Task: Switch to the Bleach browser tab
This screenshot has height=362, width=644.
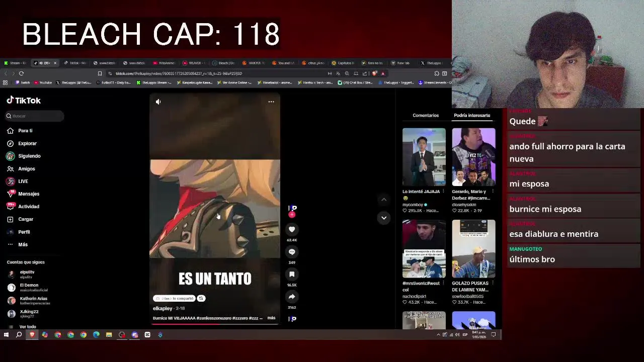Action: point(223,63)
